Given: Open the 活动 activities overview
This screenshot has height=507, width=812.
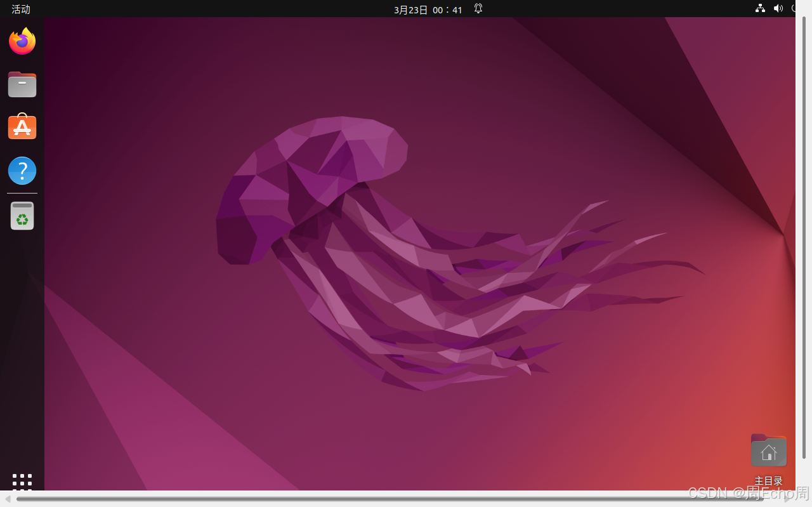Looking at the screenshot, I should (x=21, y=9).
